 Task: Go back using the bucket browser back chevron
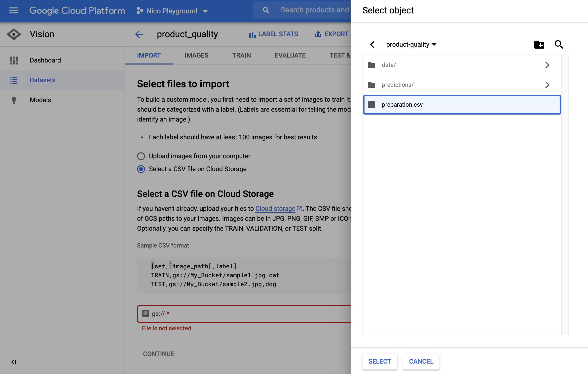pyautogui.click(x=372, y=45)
